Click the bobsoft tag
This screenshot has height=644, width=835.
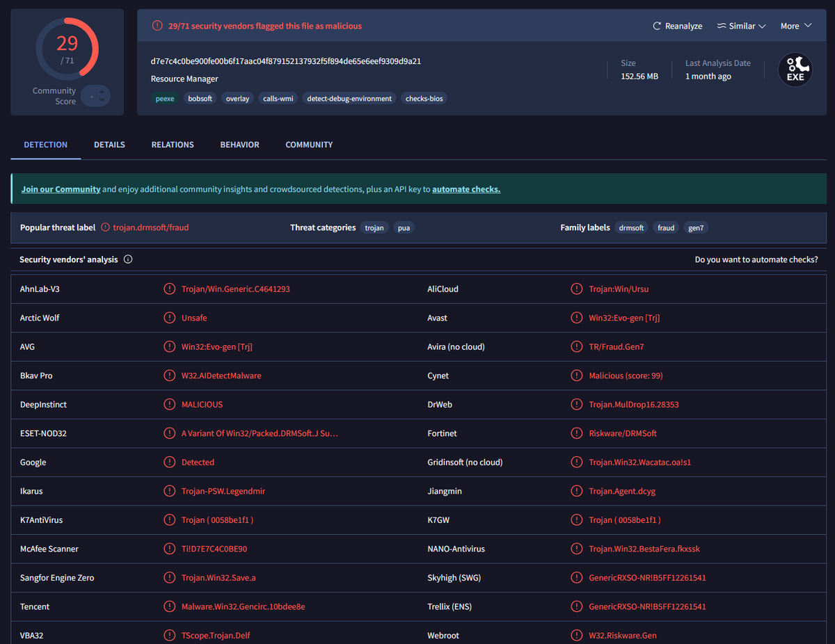click(x=200, y=99)
